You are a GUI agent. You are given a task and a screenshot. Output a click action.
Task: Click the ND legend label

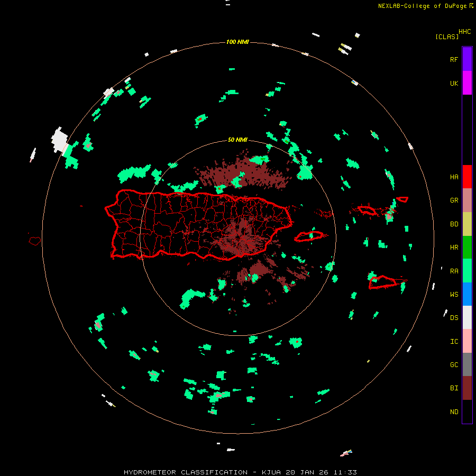click(x=454, y=412)
